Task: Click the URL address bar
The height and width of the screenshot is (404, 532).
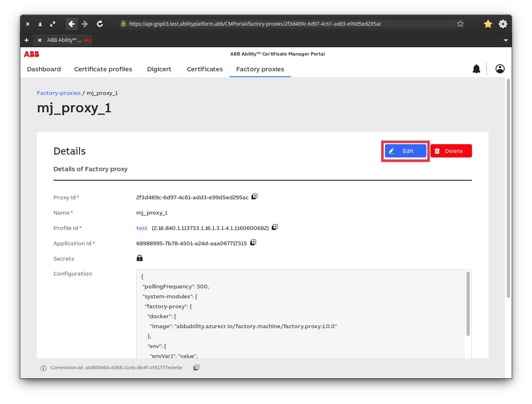Action: click(292, 24)
